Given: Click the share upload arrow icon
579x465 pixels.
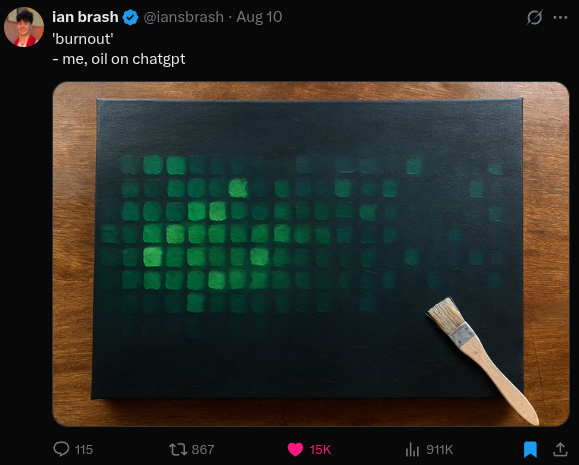Looking at the screenshot, I should pos(560,449).
